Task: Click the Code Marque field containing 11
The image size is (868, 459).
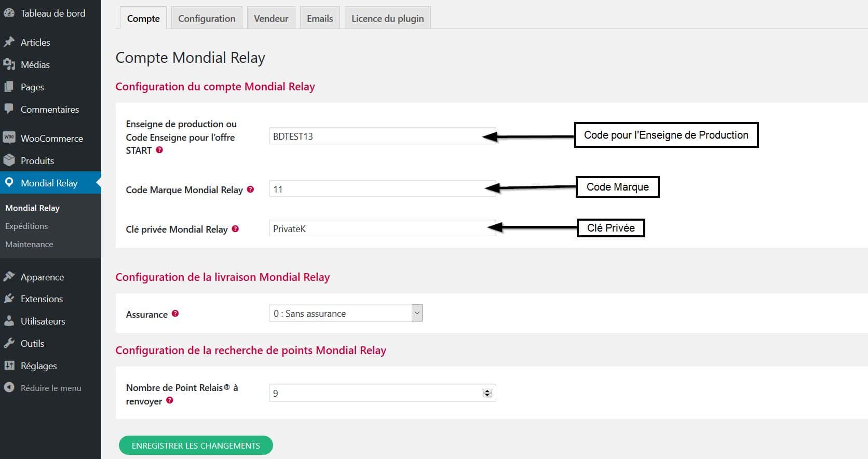Action: point(383,189)
